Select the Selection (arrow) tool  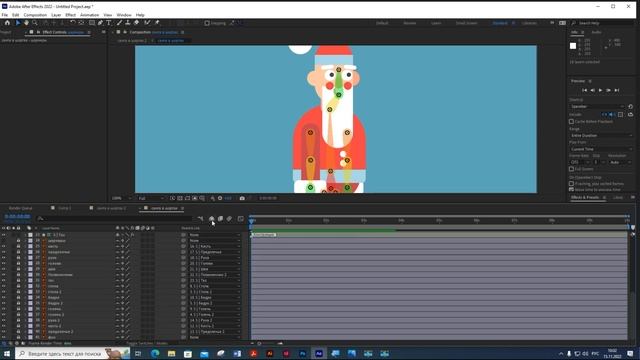(x=18, y=23)
